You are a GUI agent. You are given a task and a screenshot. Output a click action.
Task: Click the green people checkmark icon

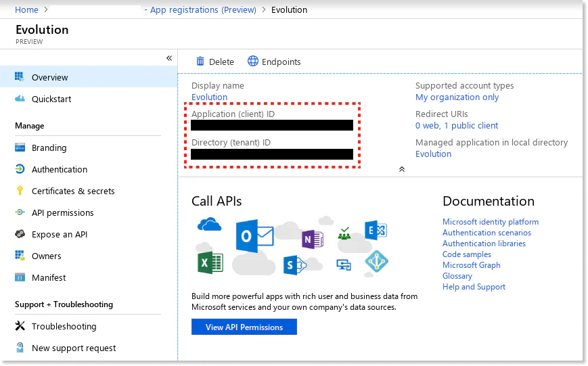[344, 233]
